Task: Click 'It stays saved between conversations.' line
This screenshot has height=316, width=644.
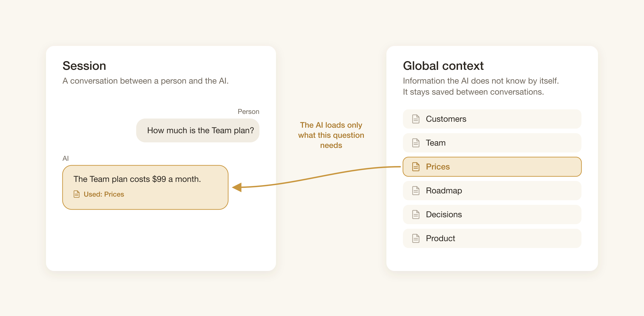Action: point(473,92)
